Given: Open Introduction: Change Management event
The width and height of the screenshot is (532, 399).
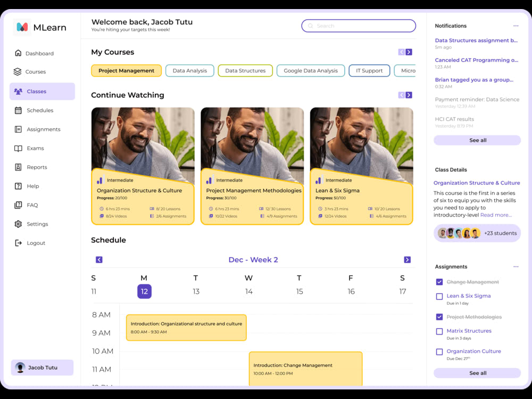Looking at the screenshot, I should 305,369.
